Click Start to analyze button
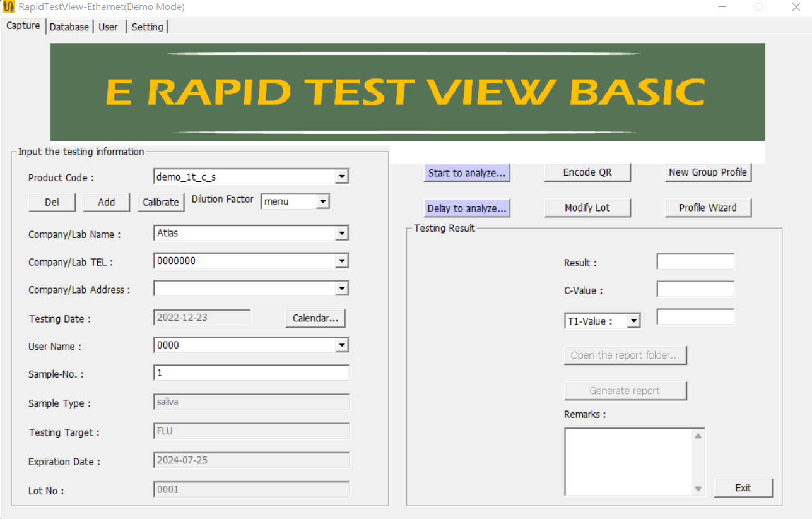 pos(467,173)
